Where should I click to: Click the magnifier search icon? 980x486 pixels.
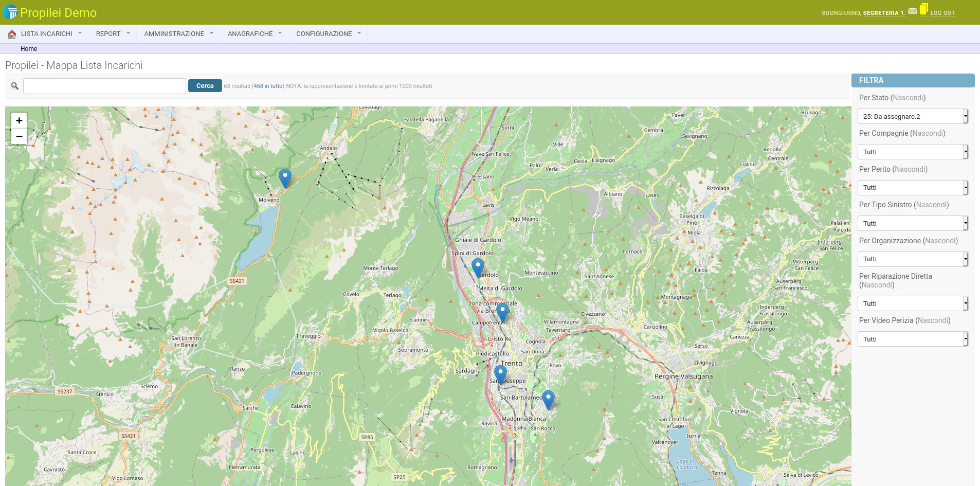(x=15, y=86)
